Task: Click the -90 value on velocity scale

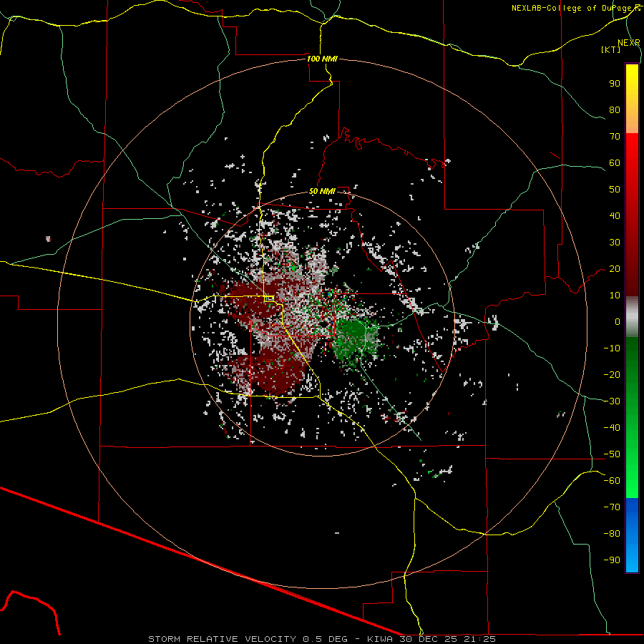Action: point(612,560)
